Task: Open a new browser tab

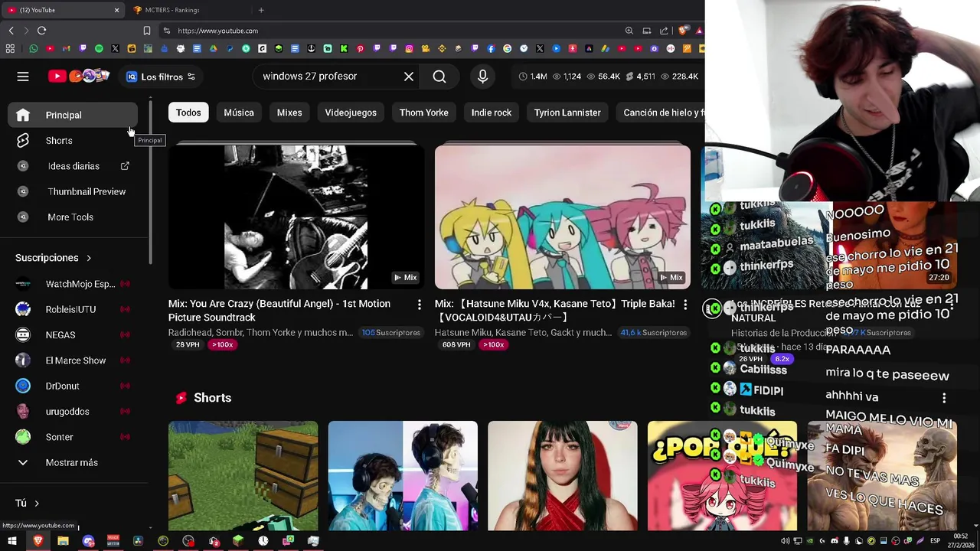Action: 261,10
